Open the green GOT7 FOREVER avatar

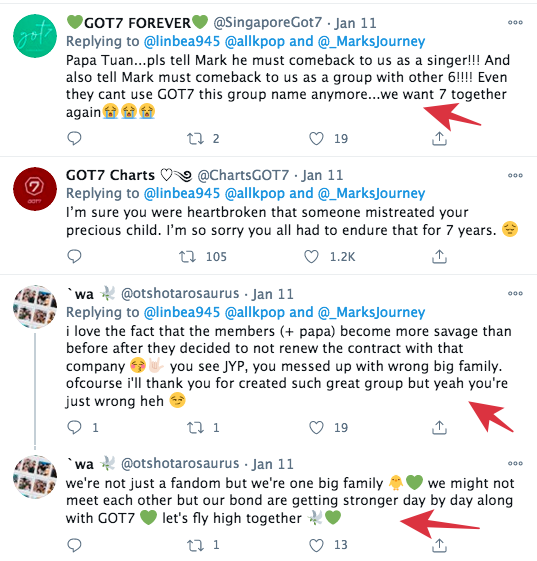[x=35, y=36]
